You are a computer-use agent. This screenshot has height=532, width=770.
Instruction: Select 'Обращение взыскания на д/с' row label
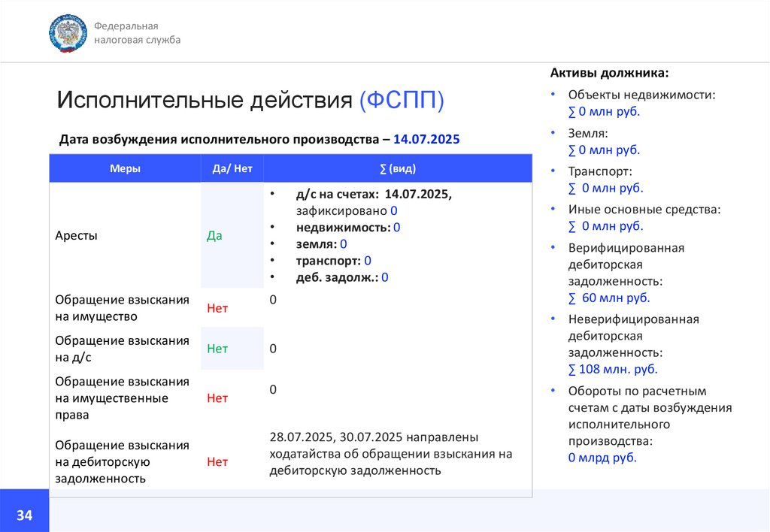pyautogui.click(x=123, y=349)
